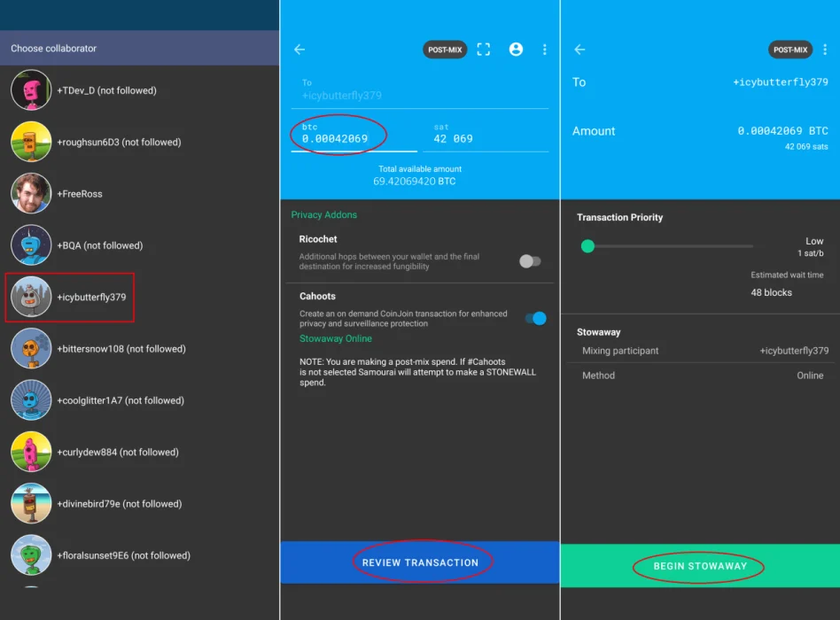The height and width of the screenshot is (620, 840).
Task: Tap POST-MIX badge on review screen
Action: pos(789,50)
